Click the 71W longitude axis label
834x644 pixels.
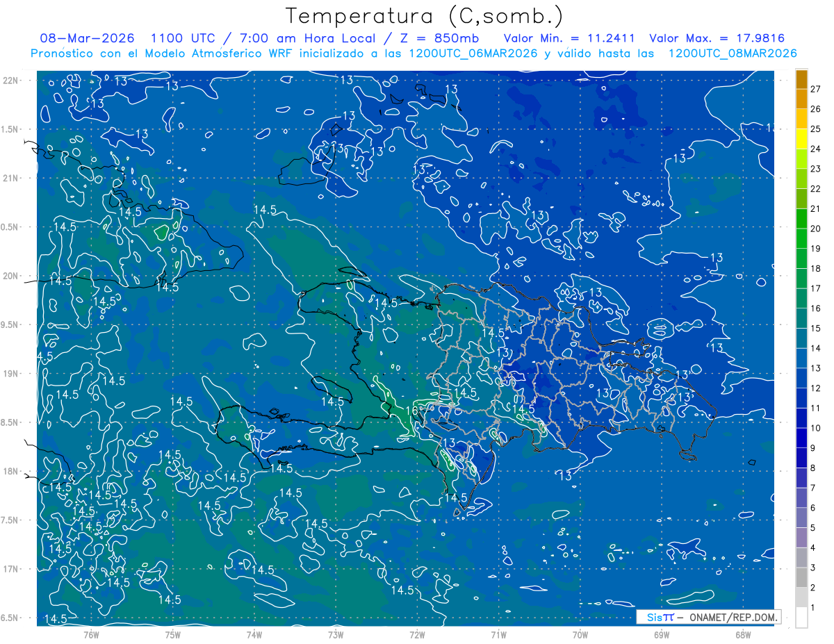pyautogui.click(x=498, y=635)
